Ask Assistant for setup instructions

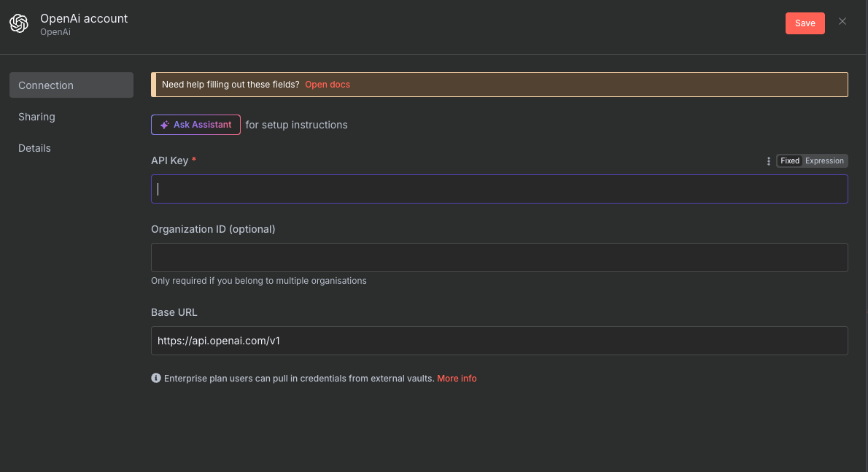[196, 125]
